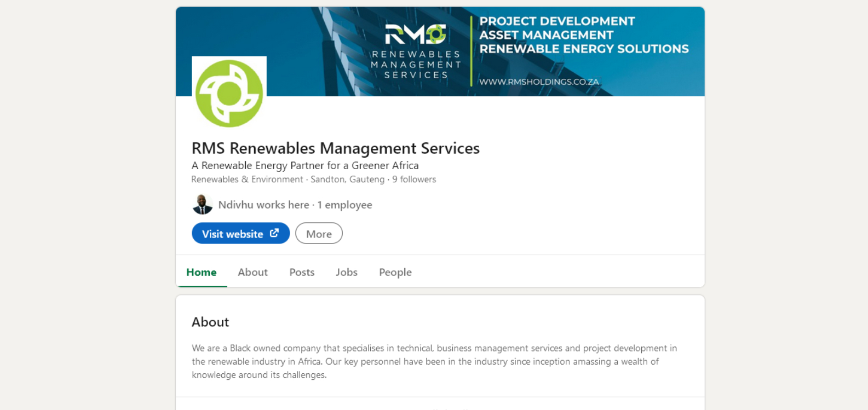
Task: Open the More options button
Action: (319, 233)
